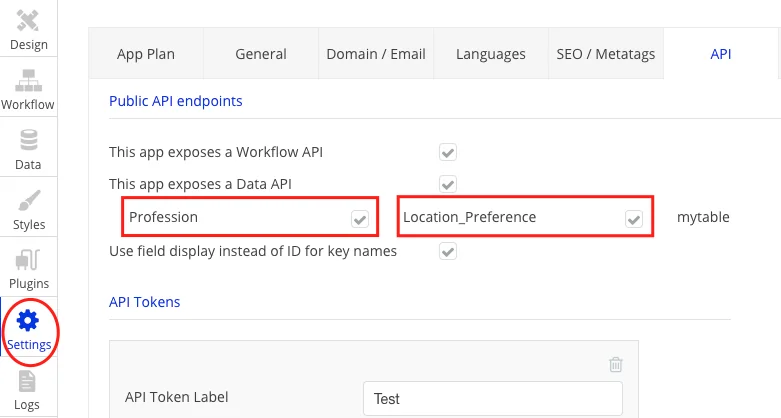Open the Data database icon
Viewport: 781px width, 418px height.
(28, 140)
